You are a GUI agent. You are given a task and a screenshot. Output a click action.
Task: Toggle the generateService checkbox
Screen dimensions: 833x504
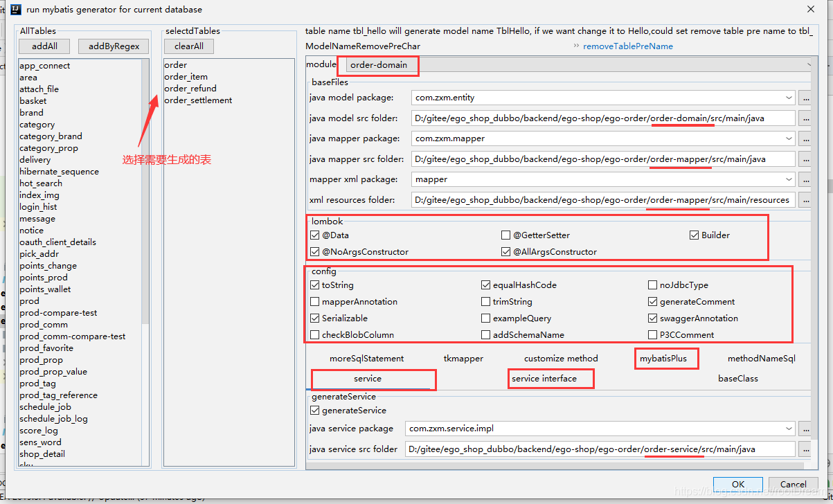click(x=315, y=411)
